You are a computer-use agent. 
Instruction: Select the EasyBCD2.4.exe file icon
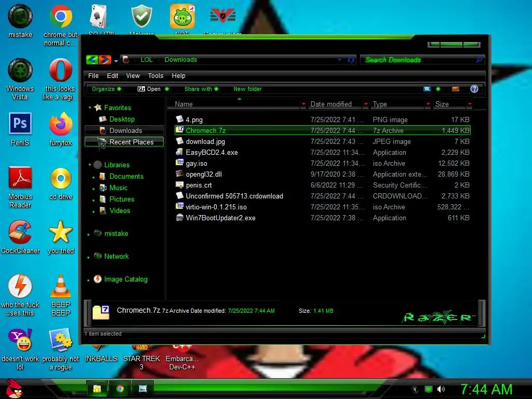(179, 152)
